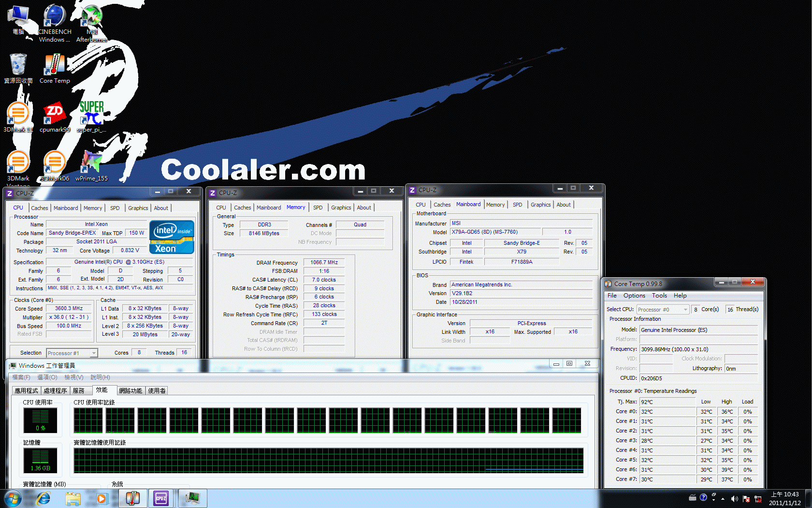Open Select CPU dropdown in Core Temp
The image size is (812, 508).
point(663,310)
